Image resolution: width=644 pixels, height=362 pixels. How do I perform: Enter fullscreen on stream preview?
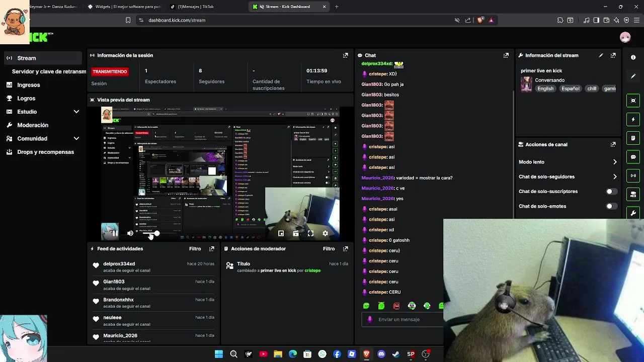point(310,233)
